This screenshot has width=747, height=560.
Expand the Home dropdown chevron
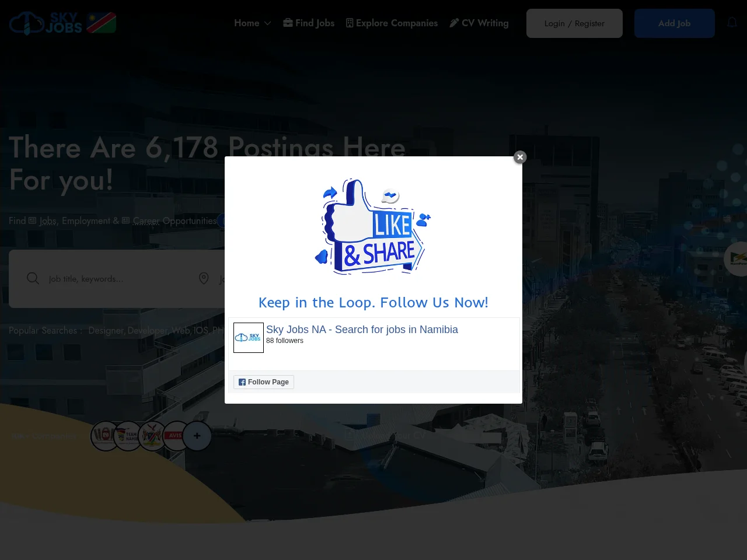tap(267, 23)
